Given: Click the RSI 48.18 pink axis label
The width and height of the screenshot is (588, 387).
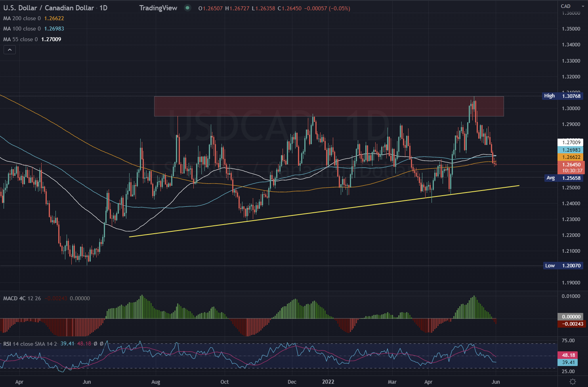Looking at the screenshot, I should pyautogui.click(x=568, y=355).
